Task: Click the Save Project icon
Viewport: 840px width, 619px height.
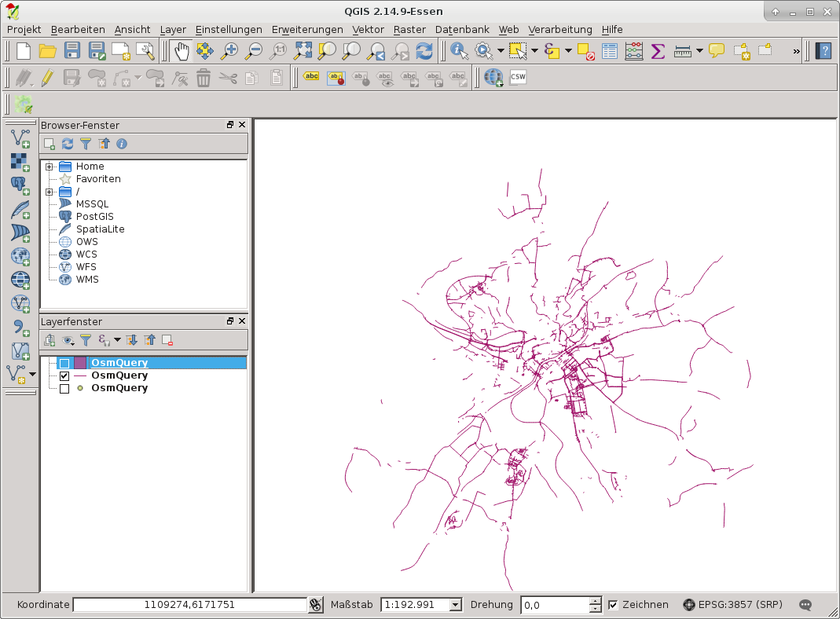Action: (72, 52)
